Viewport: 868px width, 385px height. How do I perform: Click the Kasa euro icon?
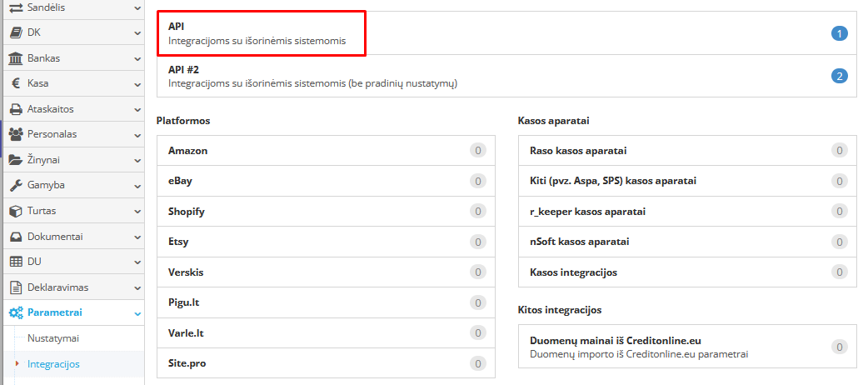point(15,83)
